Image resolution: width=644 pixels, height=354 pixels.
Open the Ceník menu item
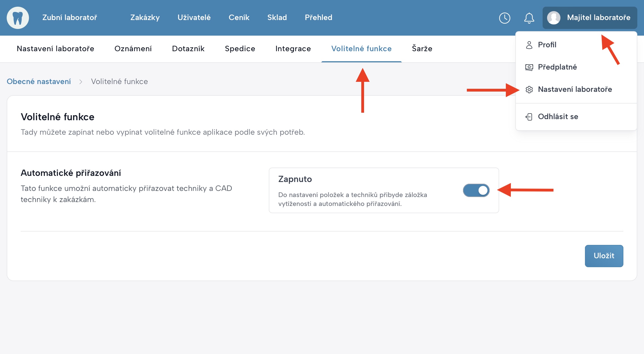coord(239,18)
